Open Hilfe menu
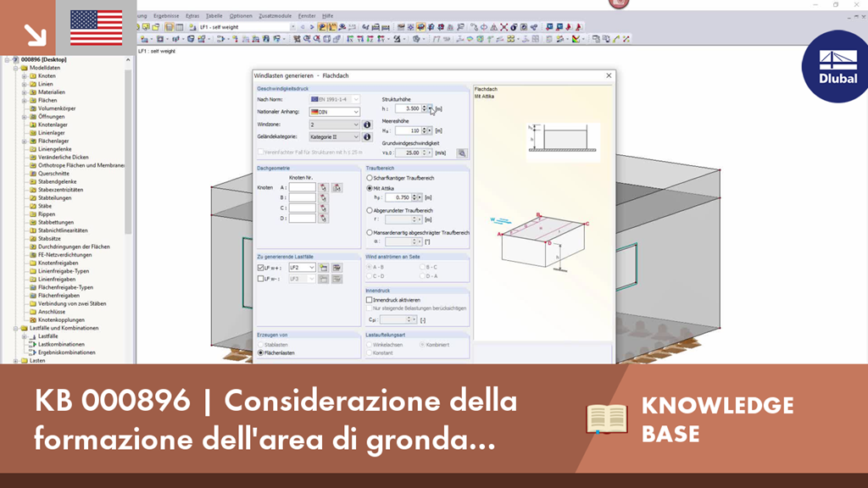The height and width of the screenshot is (488, 868). click(x=328, y=16)
